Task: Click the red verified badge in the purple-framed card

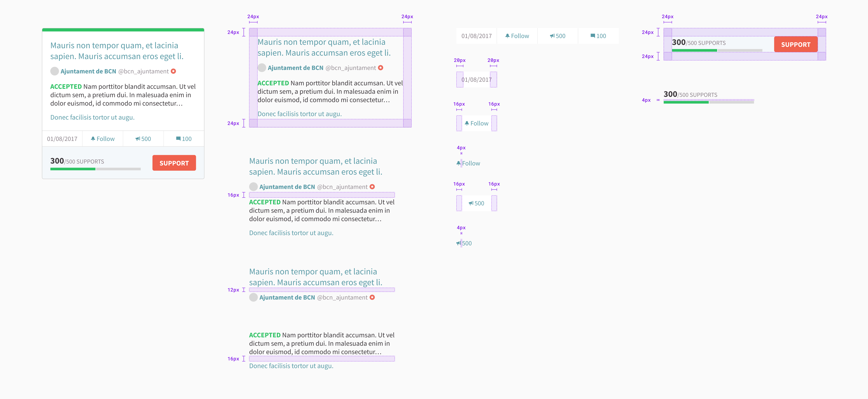Action: 380,68
